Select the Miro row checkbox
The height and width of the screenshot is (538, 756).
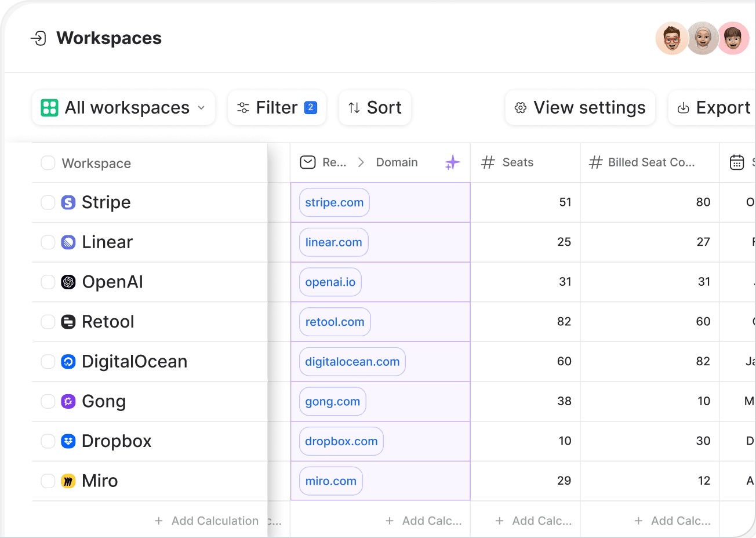click(48, 481)
